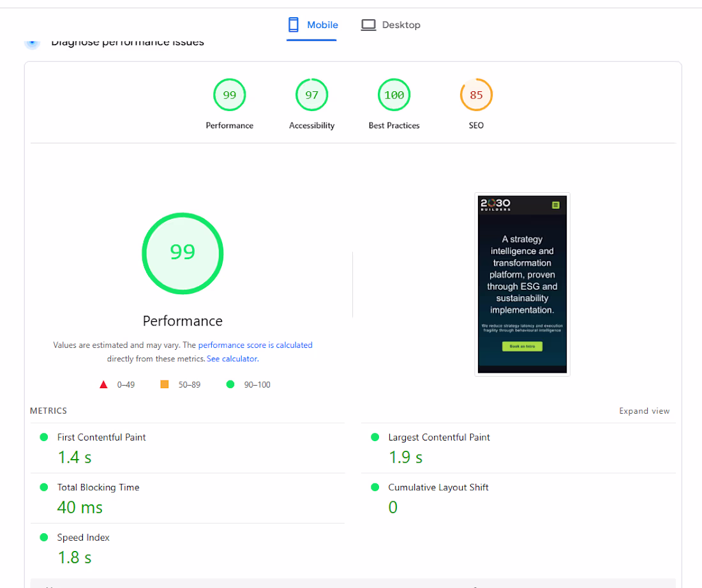Switch to the Mobile tab
The height and width of the screenshot is (588, 702).
click(312, 25)
